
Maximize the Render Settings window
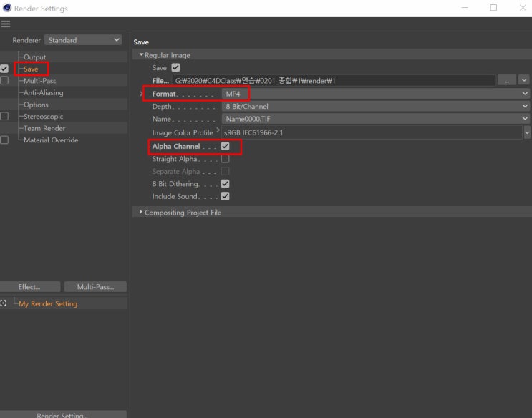[493, 8]
